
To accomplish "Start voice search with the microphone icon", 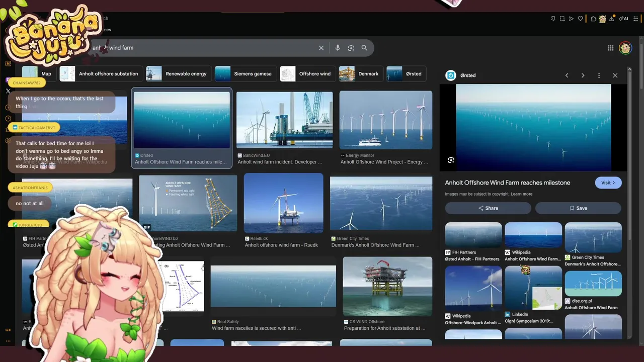I will click(338, 48).
